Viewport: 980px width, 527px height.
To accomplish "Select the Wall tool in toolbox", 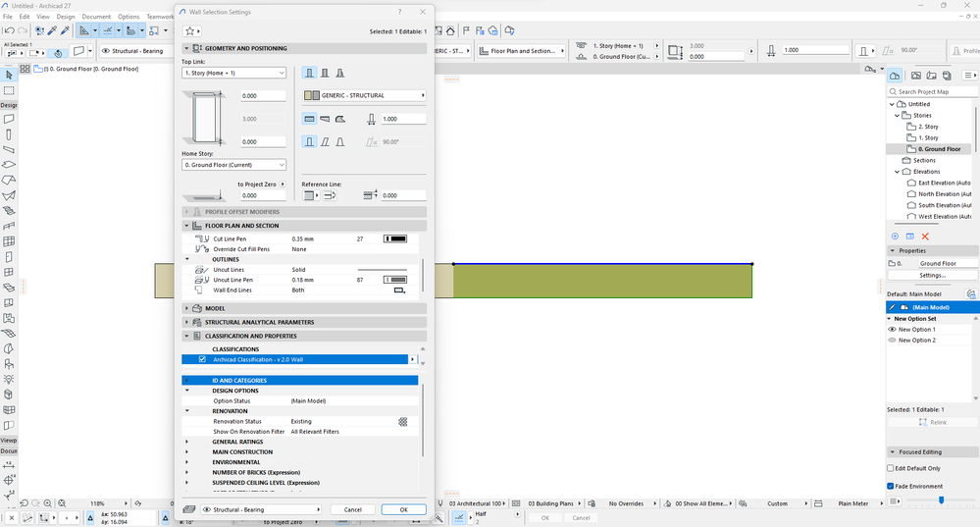I will [x=9, y=119].
